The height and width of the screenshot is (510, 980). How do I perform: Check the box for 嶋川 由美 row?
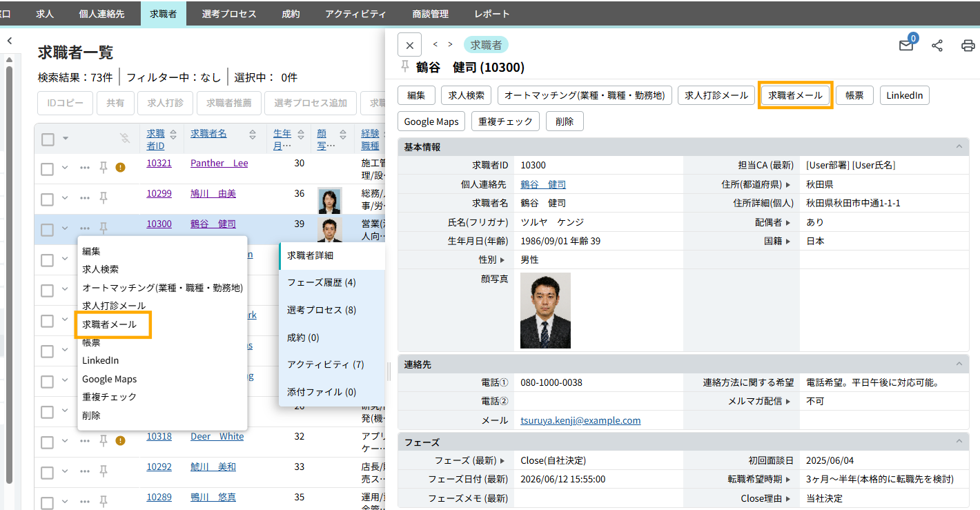pyautogui.click(x=48, y=199)
